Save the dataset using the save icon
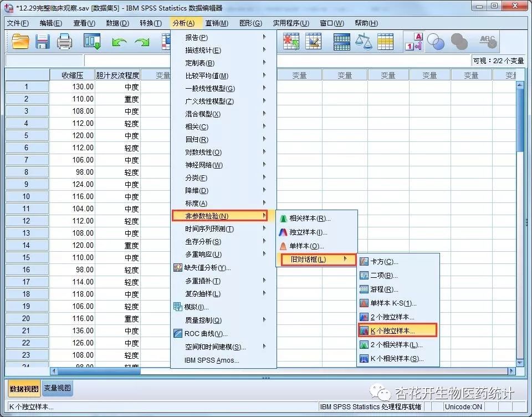 [43, 41]
